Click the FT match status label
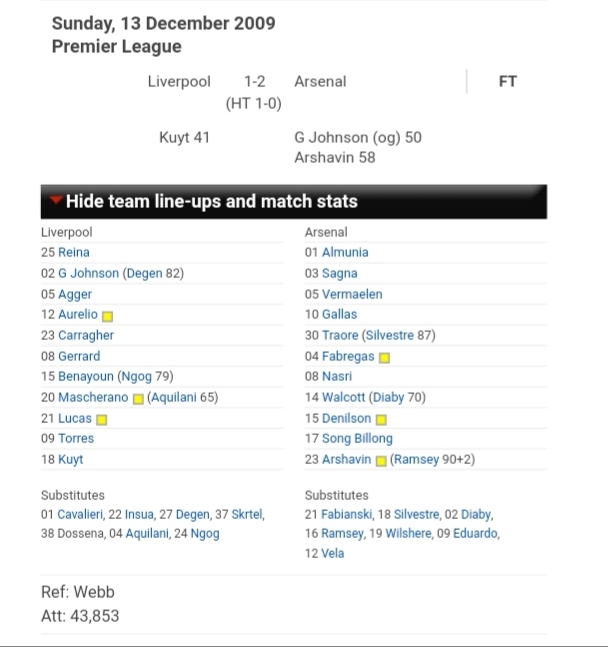 tap(507, 82)
